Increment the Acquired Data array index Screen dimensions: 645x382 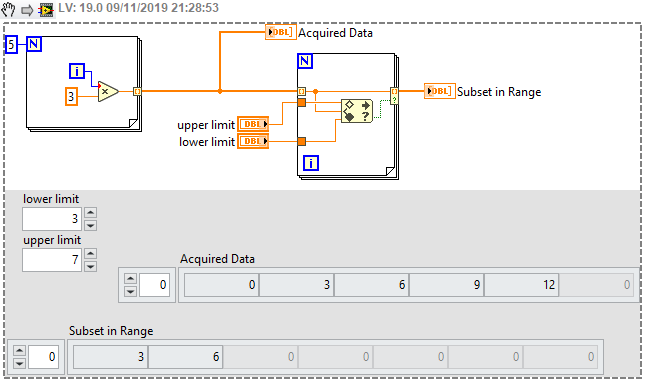(x=130, y=279)
